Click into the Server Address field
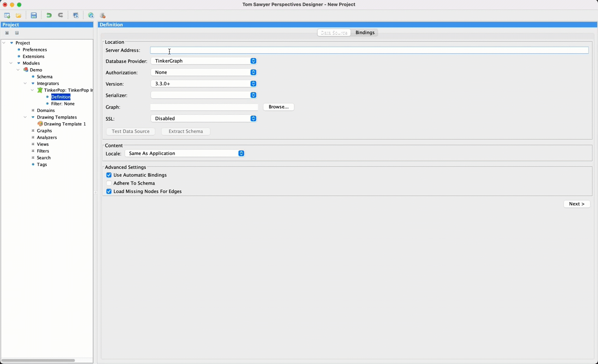 pyautogui.click(x=369, y=50)
